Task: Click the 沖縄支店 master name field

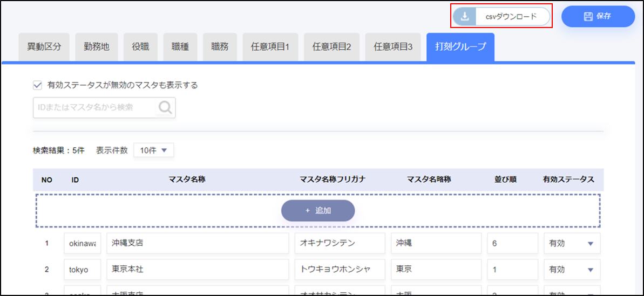Action: tap(198, 243)
